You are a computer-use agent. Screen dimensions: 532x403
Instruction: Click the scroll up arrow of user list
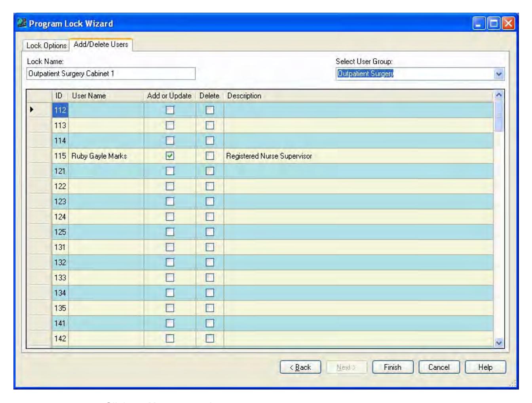point(499,95)
